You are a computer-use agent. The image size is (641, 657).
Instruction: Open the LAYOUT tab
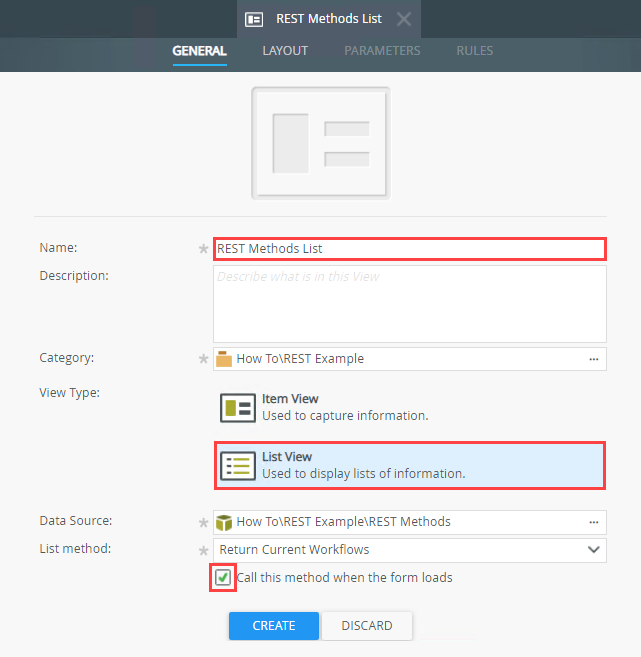click(x=285, y=51)
